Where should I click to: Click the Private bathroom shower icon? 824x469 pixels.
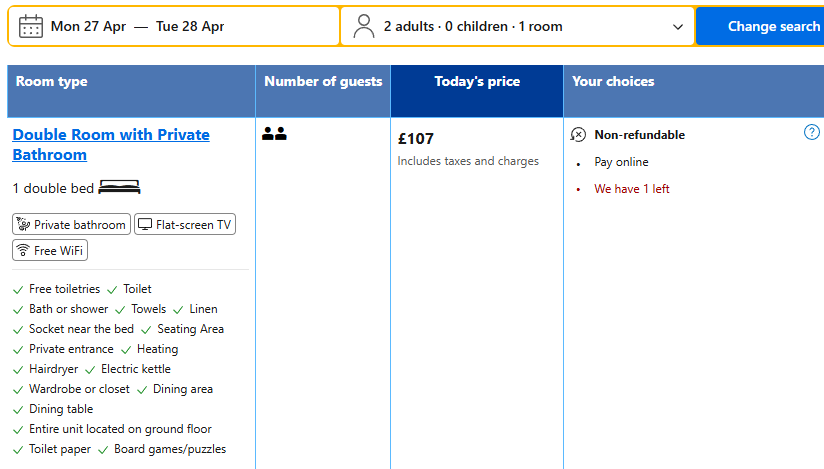pyautogui.click(x=23, y=224)
